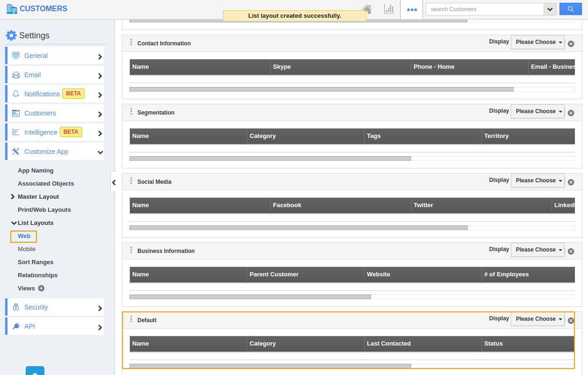This screenshot has height=375, width=588.
Task: Remove the Contact Information list layout
Action: coord(571,44)
